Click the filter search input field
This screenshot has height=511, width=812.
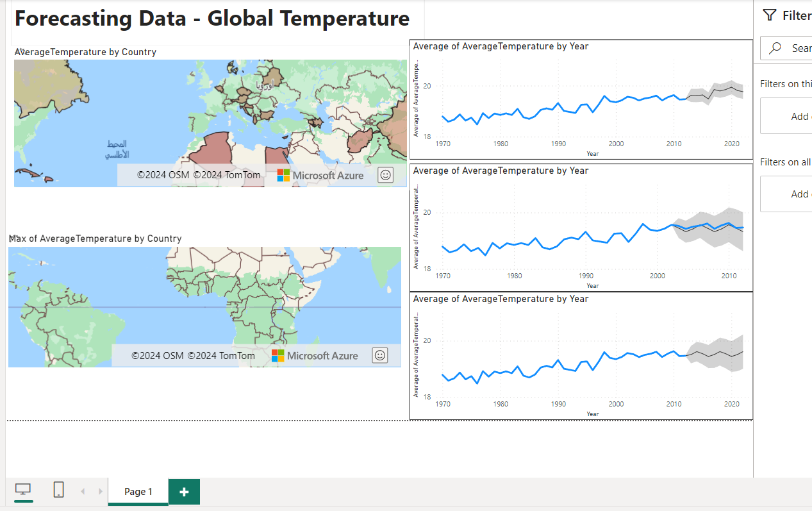pos(798,48)
